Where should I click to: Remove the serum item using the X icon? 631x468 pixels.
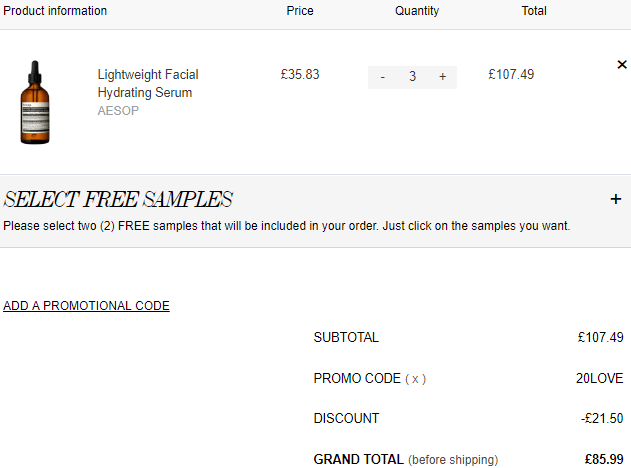[622, 64]
